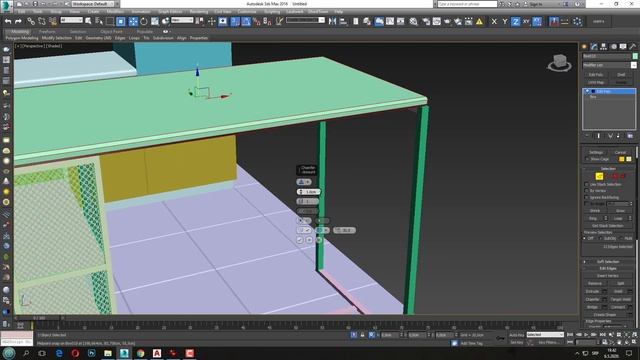Enable Use Stack Selection checkbox
The height and width of the screenshot is (360, 640).
tap(587, 184)
